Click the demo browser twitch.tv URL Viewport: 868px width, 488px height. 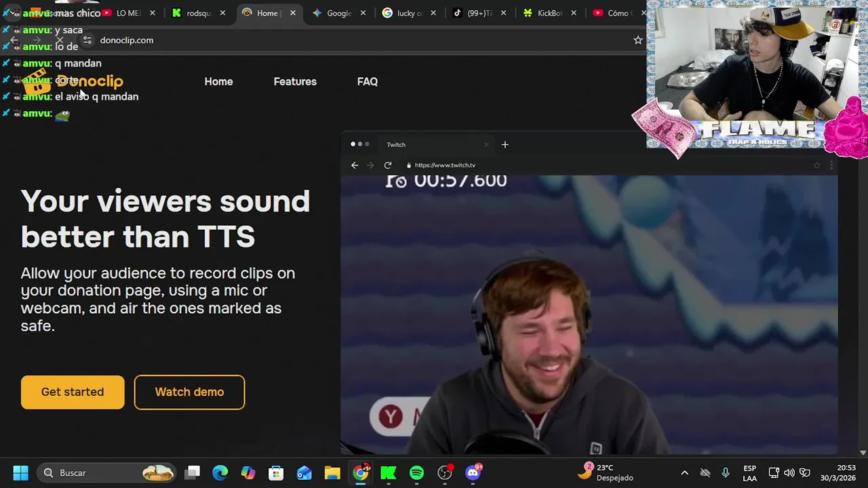(x=445, y=165)
